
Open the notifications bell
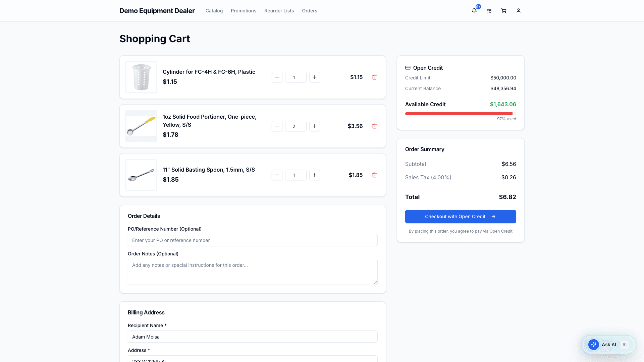pos(474,11)
